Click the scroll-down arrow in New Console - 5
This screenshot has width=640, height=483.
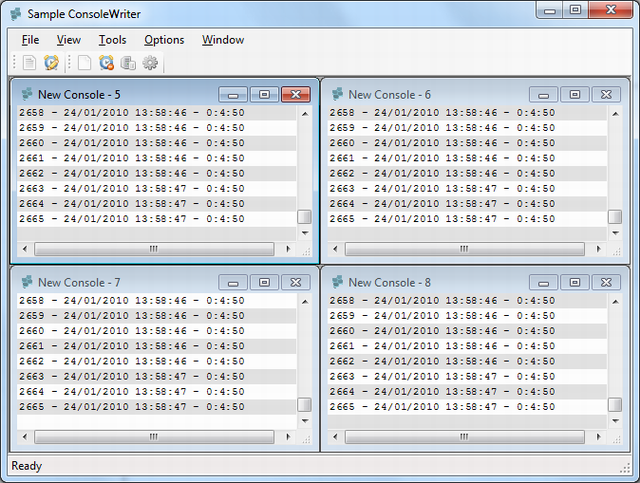coord(305,233)
